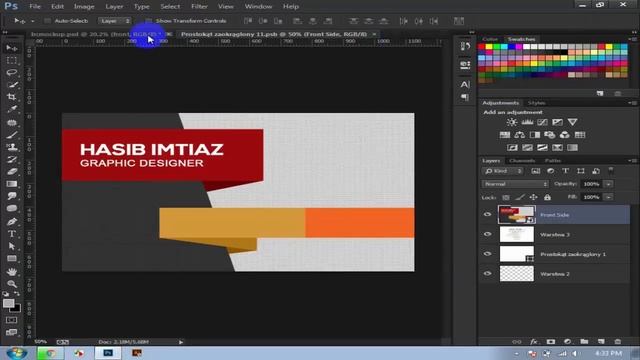640x360 pixels.
Task: Open layer style fx menu
Action: pyautogui.click(x=533, y=342)
